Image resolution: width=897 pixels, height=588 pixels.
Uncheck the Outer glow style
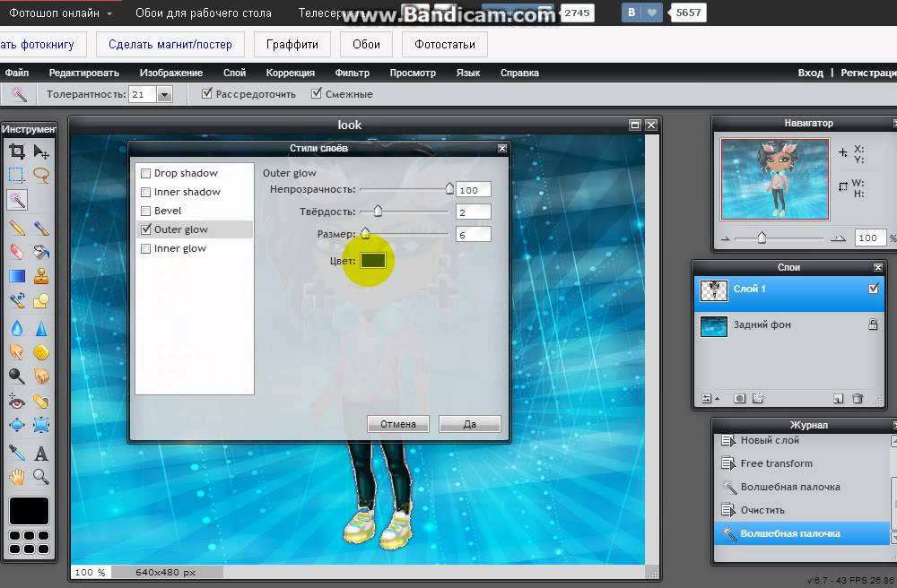(145, 229)
